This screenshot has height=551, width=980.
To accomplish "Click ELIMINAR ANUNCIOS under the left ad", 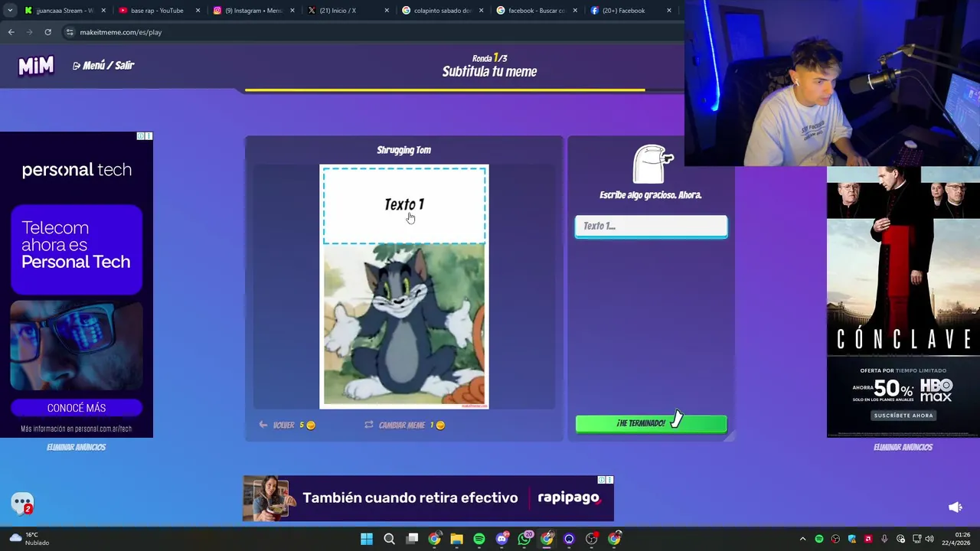I will tap(76, 447).
